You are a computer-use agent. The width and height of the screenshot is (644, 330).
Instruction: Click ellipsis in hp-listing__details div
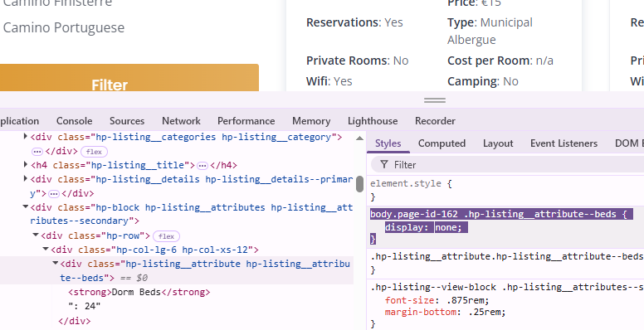click(x=54, y=194)
